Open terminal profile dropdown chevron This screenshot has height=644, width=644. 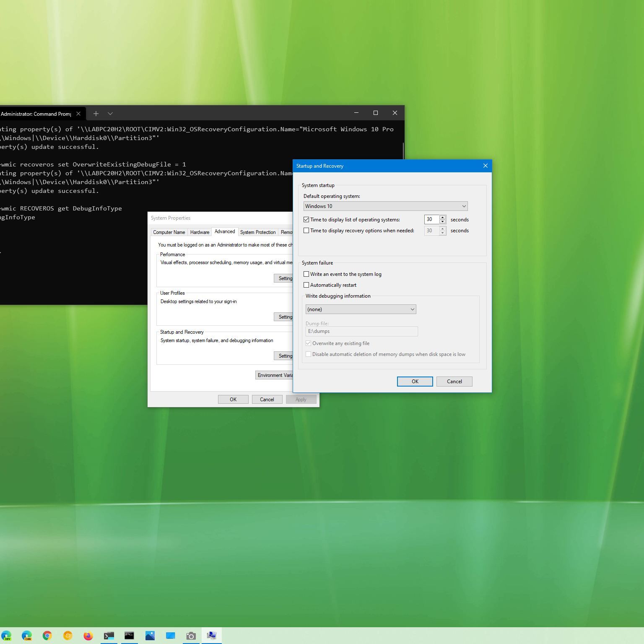(x=110, y=114)
